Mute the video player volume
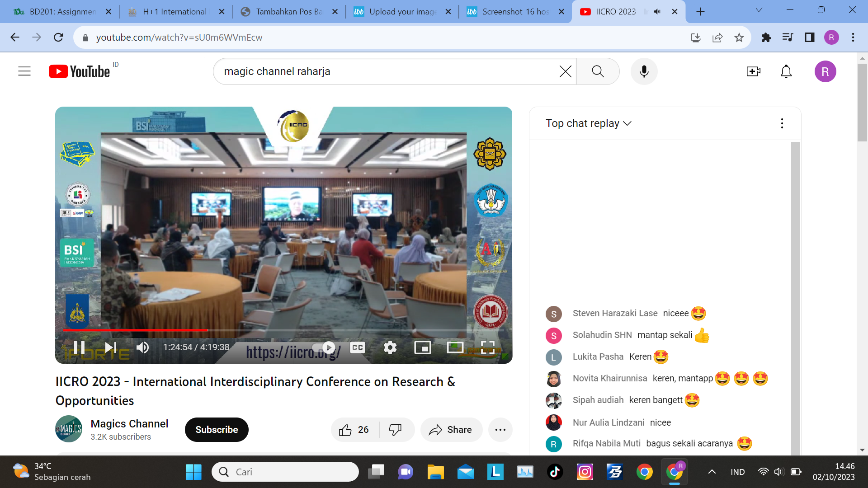This screenshot has width=868, height=488. click(x=143, y=347)
